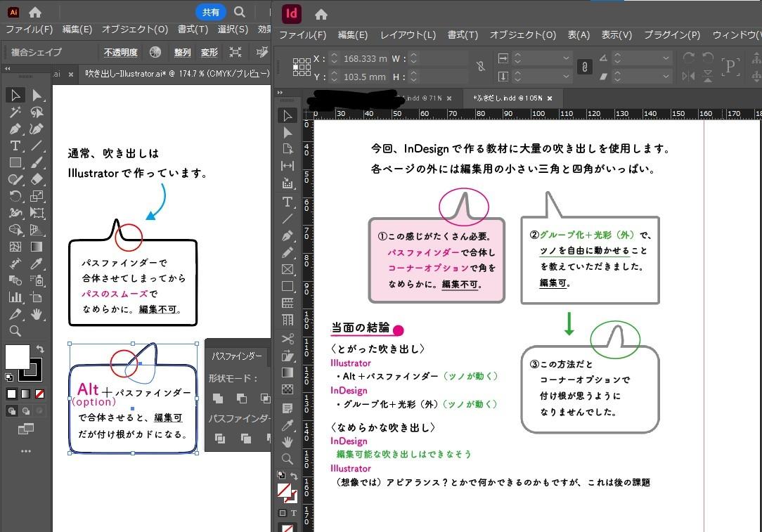Select the InDesign Note tool
The width and height of the screenshot is (762, 532).
288,408
